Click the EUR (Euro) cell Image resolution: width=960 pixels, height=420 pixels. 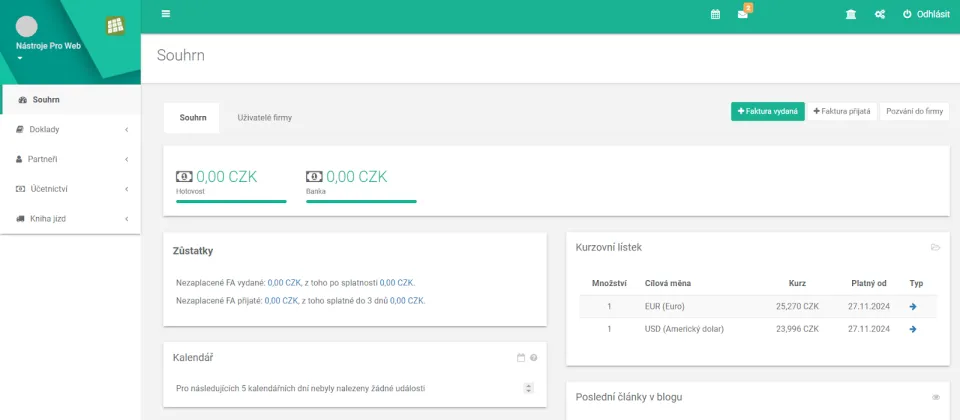[x=664, y=307]
